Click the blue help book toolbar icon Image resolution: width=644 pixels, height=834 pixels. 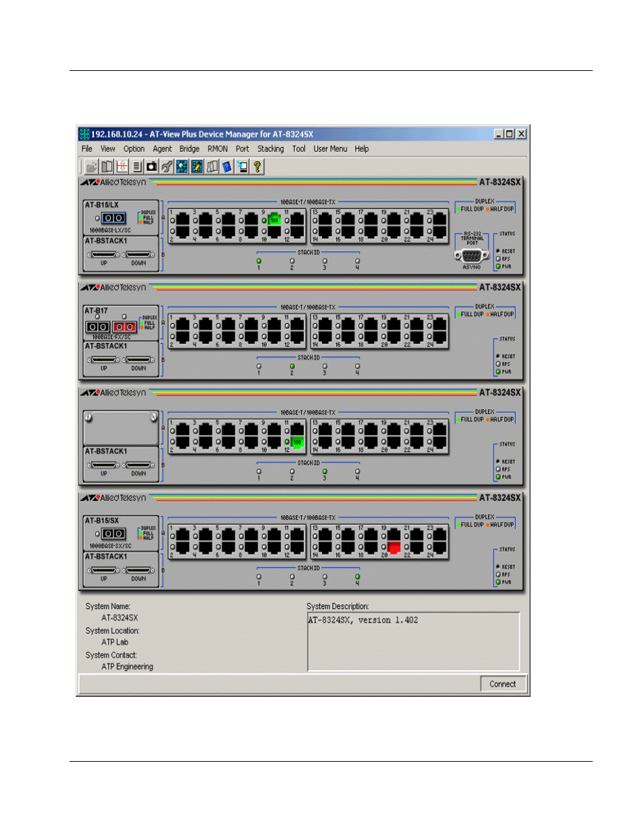tap(227, 166)
